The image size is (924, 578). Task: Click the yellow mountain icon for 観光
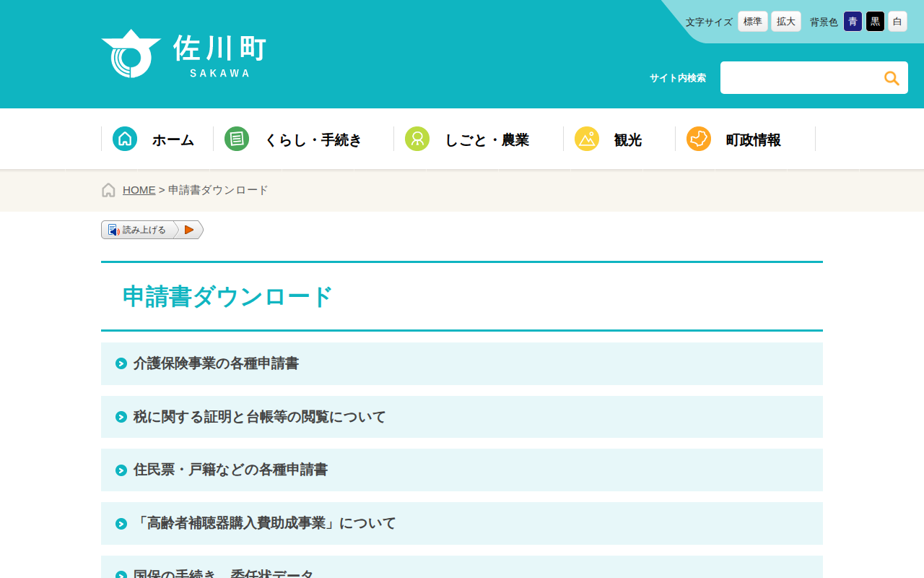point(587,139)
